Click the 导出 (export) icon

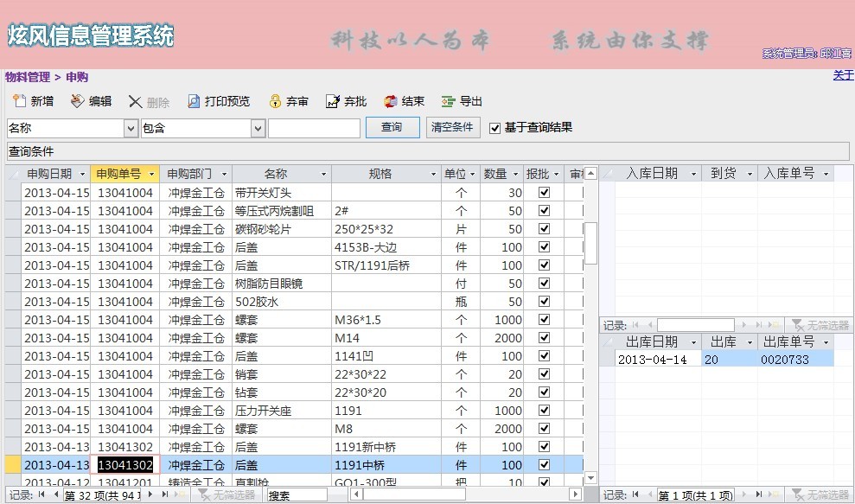448,101
